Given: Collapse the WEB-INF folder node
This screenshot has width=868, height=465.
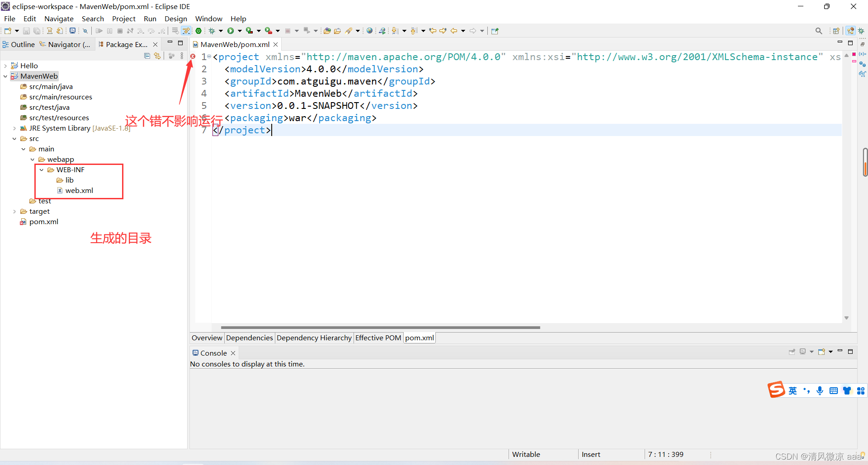Looking at the screenshot, I should pos(42,170).
